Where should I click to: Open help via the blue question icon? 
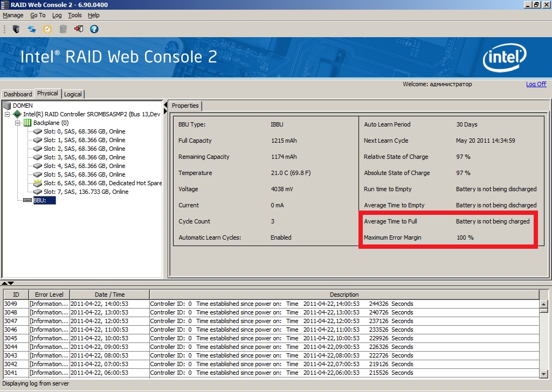(x=94, y=29)
